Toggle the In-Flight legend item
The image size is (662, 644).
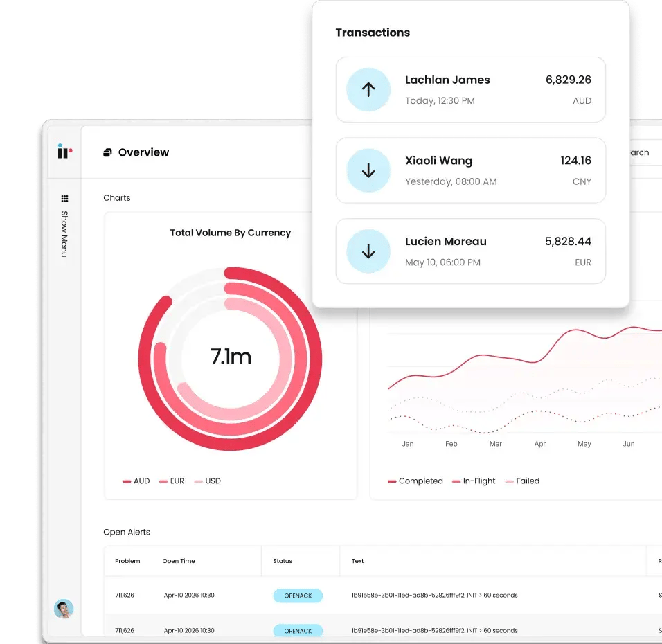(474, 481)
